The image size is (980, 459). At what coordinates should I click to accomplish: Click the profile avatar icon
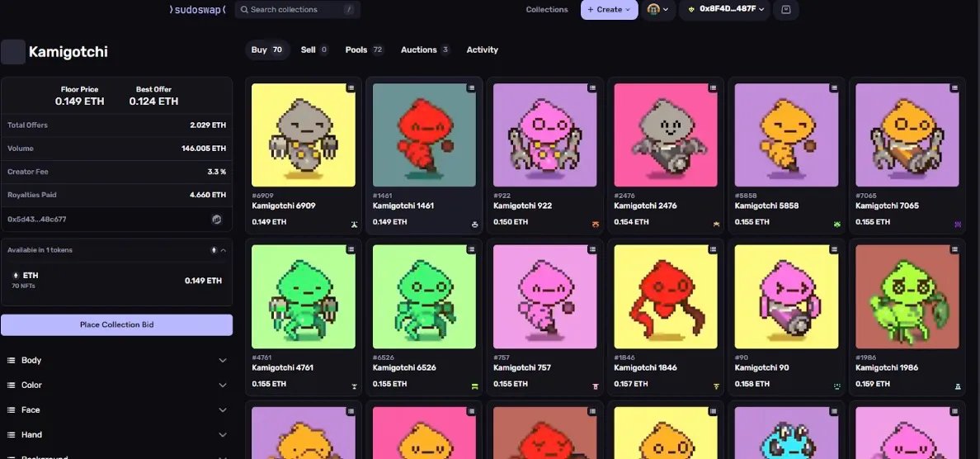coord(653,9)
